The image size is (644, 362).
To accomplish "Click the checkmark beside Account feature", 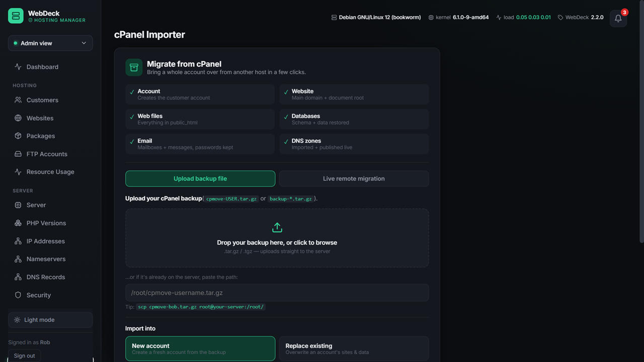I will click(132, 92).
